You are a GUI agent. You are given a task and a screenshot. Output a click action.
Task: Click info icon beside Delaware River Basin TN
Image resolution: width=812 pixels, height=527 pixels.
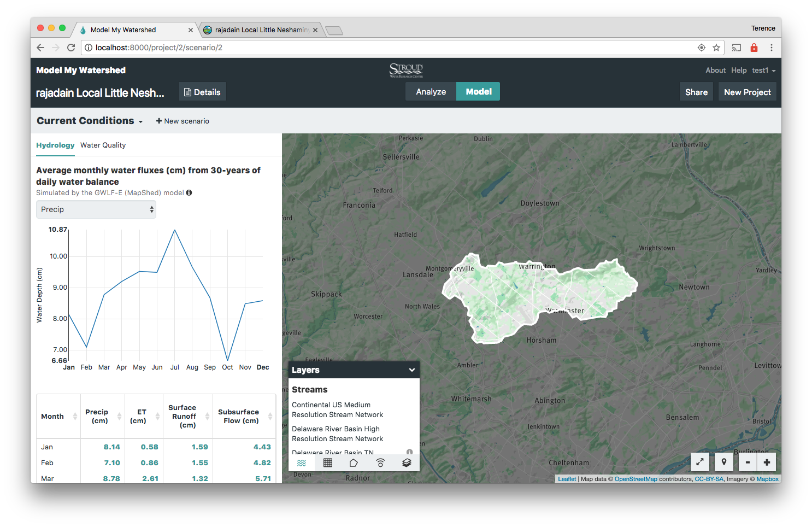[409, 452]
